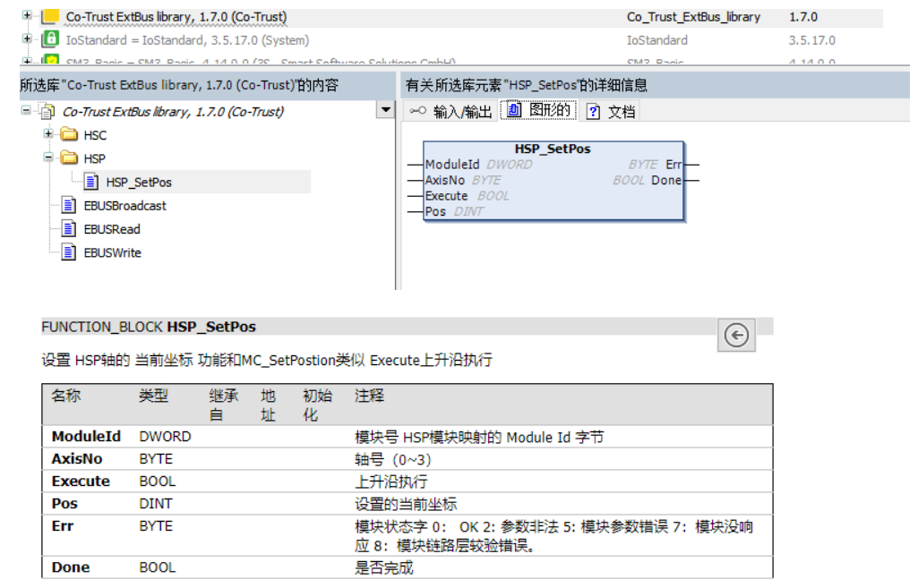This screenshot has height=588, width=918.
Task: Select the Co-Trust ExtBus library root node
Action: 173,111
